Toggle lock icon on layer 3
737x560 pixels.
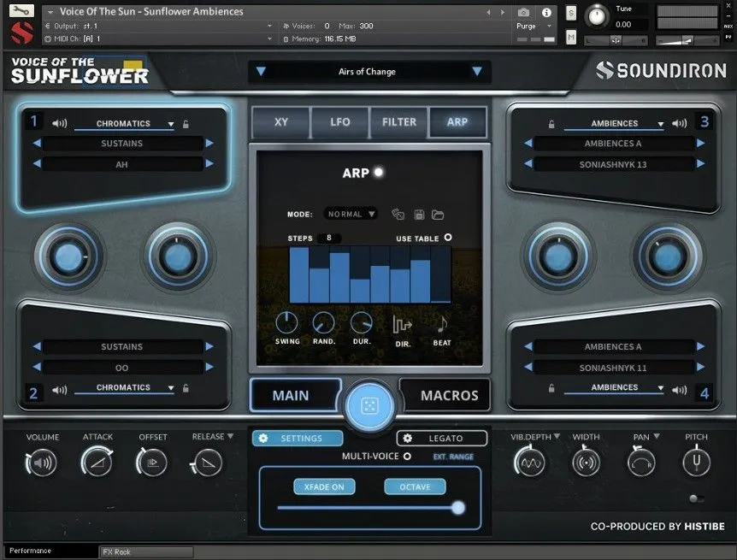(x=551, y=124)
